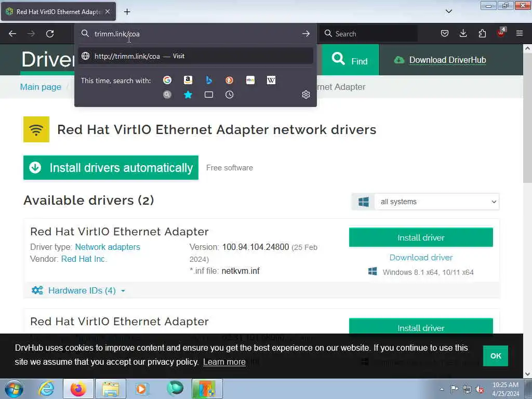Click Install drivers automatically button
Viewport: 532px width, 399px height.
111,168
